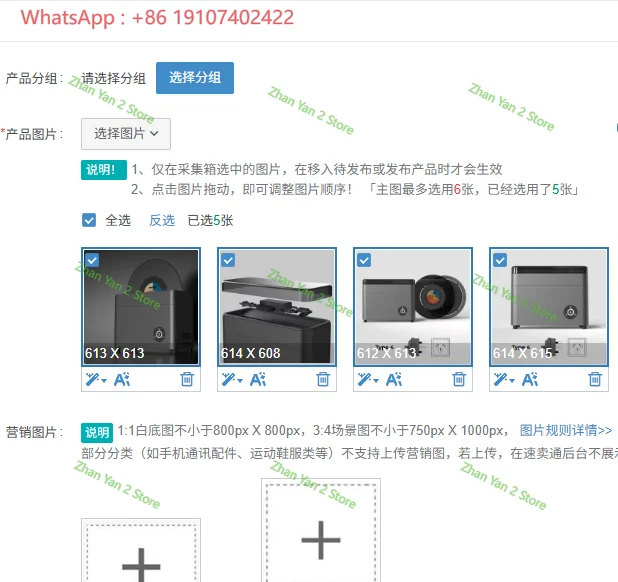Select the 614 X 608 open-lid thumbnail

pos(277,307)
